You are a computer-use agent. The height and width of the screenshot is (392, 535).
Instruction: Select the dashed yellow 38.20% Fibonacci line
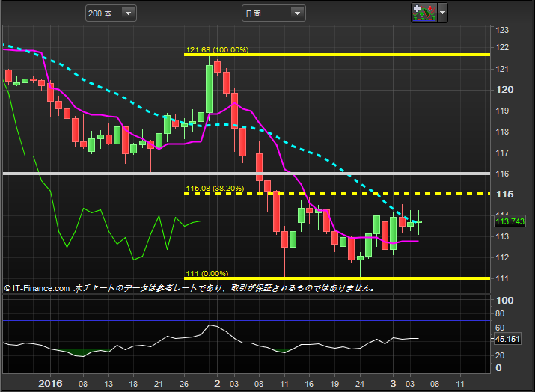(x=337, y=193)
